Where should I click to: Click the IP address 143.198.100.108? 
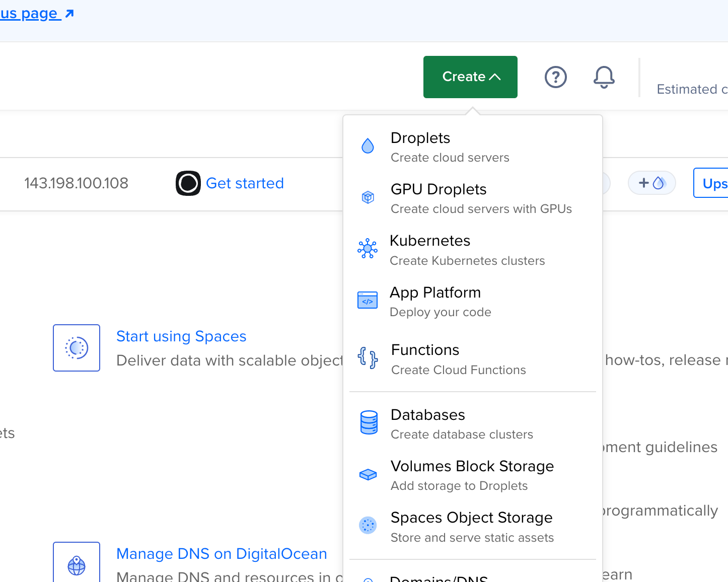(76, 183)
